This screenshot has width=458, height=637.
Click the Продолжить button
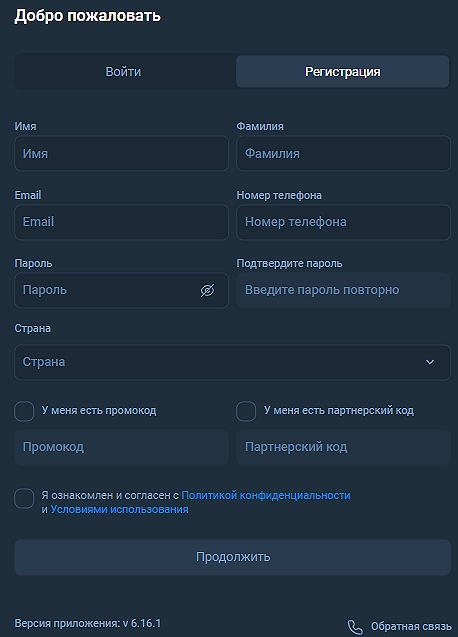232,557
